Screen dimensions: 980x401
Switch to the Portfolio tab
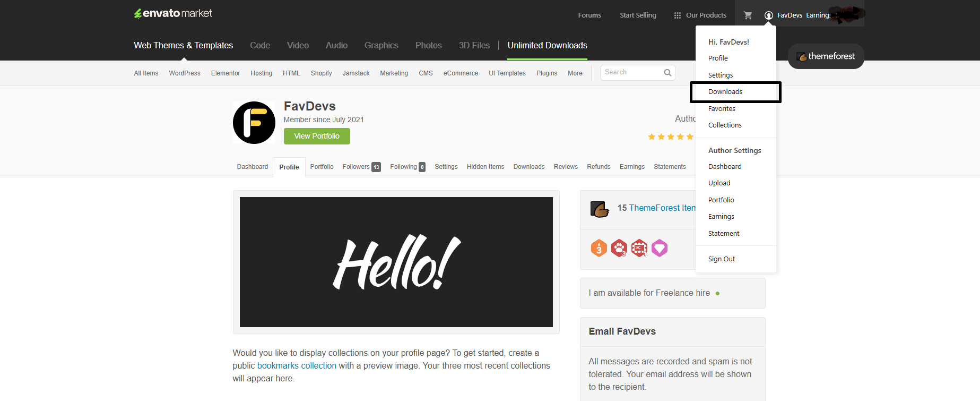322,167
